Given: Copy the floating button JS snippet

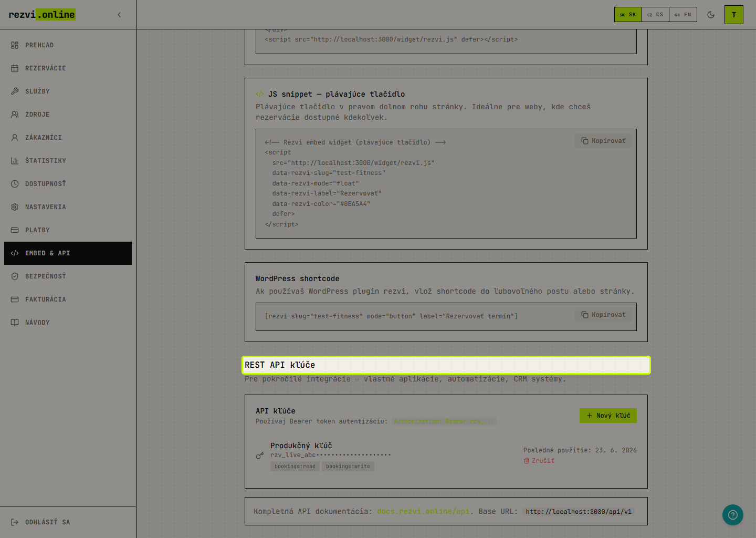Looking at the screenshot, I should click(603, 141).
